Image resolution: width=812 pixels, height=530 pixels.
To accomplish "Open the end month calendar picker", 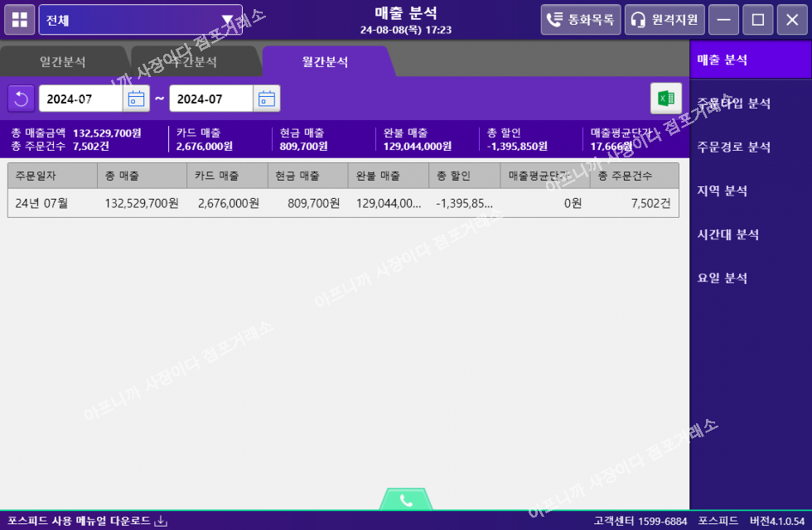I will [266, 99].
